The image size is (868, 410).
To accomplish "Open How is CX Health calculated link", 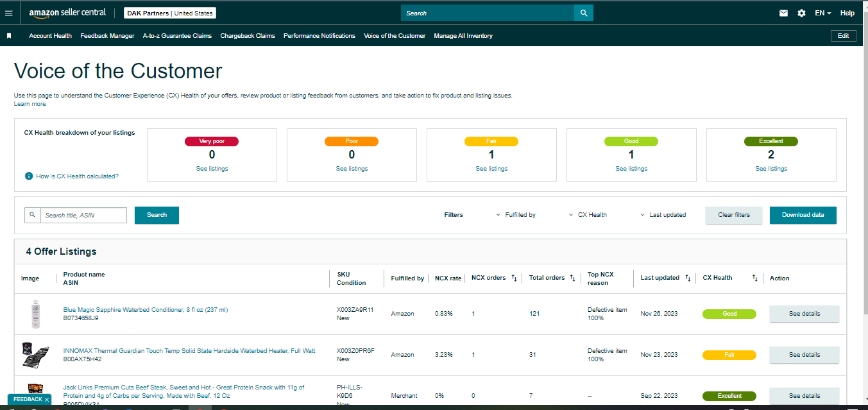I will 77,176.
